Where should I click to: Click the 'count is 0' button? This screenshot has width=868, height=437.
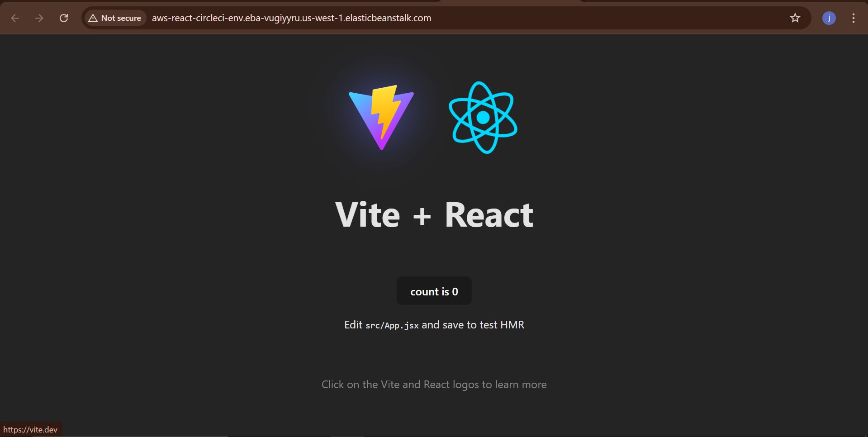(x=433, y=291)
